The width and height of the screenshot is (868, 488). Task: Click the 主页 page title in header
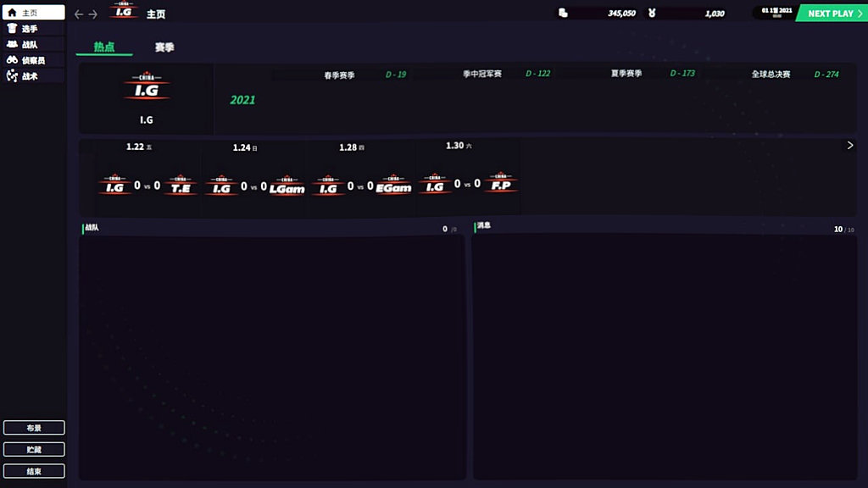coord(156,14)
